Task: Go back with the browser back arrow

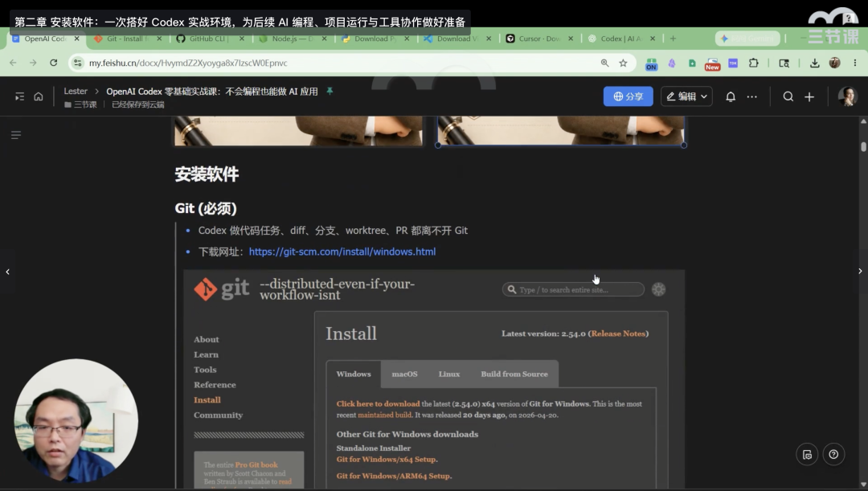Action: coord(14,63)
